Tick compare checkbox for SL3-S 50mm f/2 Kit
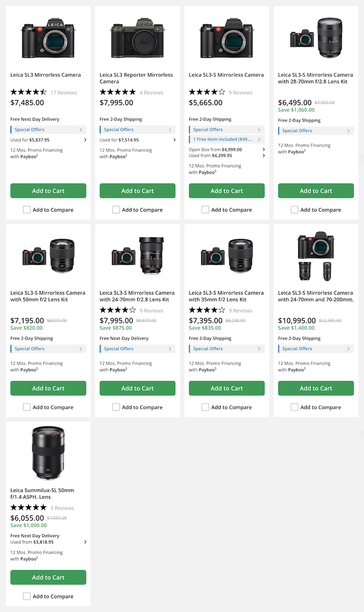Image resolution: width=364 pixels, height=612 pixels. coord(27,407)
